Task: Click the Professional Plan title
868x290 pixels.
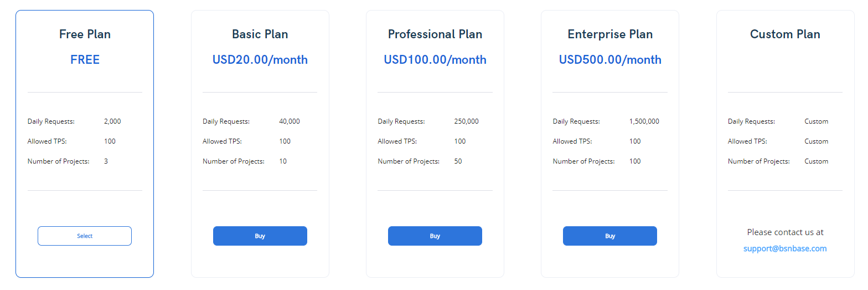Action: tap(435, 34)
